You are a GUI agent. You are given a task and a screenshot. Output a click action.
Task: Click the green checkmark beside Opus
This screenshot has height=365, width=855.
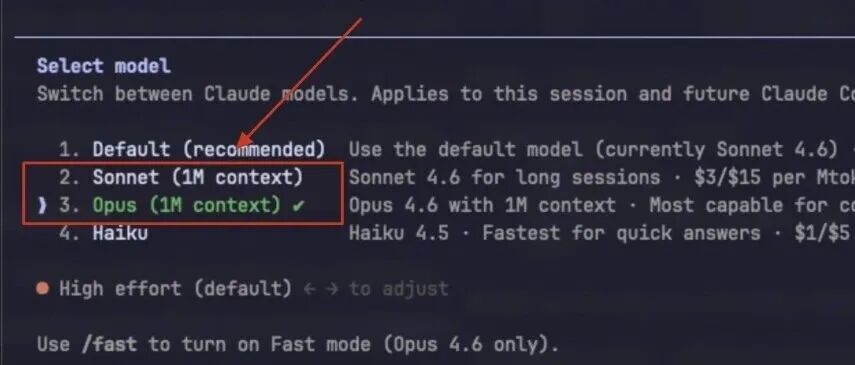297,206
